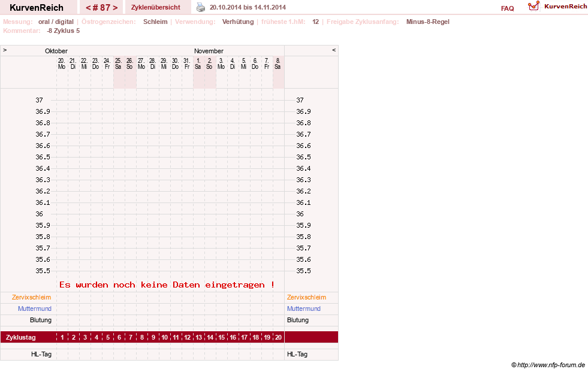Go to the KurvenReich home title
588x372 pixels.
point(37,8)
